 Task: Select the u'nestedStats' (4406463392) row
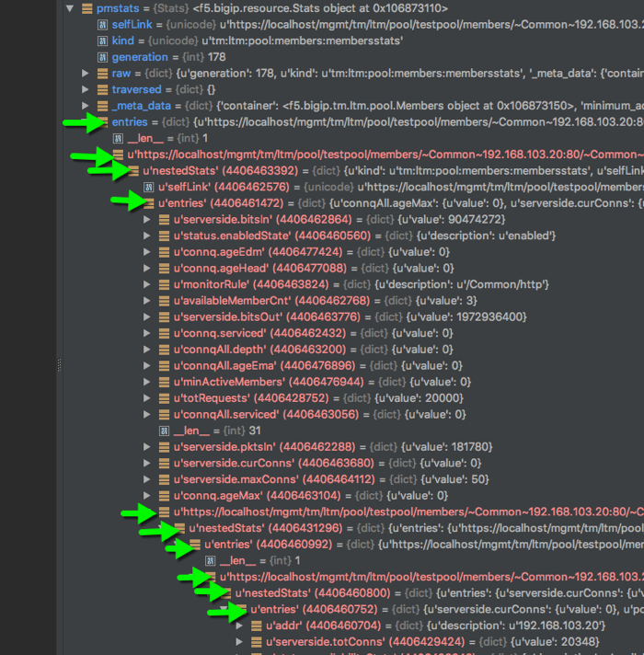(393, 170)
